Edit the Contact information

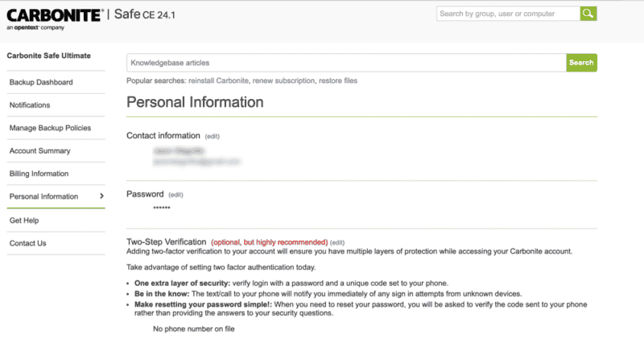pos(212,136)
